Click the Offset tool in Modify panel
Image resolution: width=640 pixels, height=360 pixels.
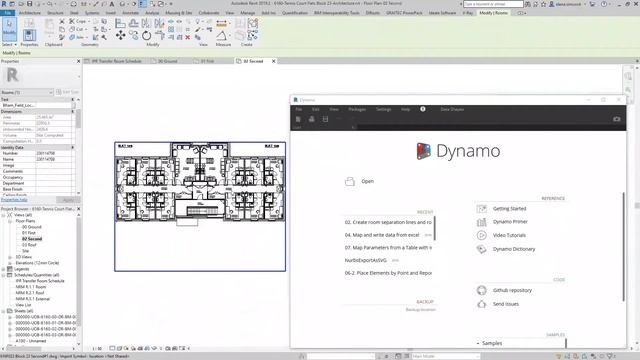(x=133, y=23)
